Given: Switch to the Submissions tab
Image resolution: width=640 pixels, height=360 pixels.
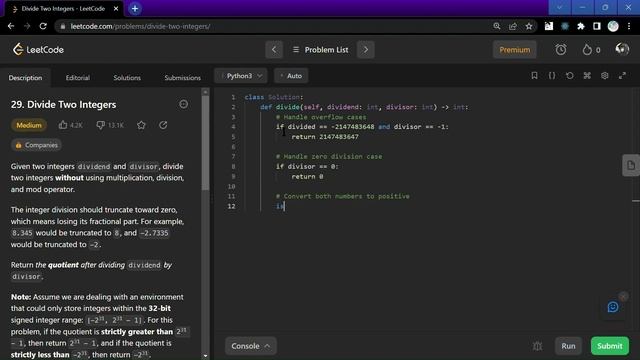Looking at the screenshot, I should (x=182, y=78).
